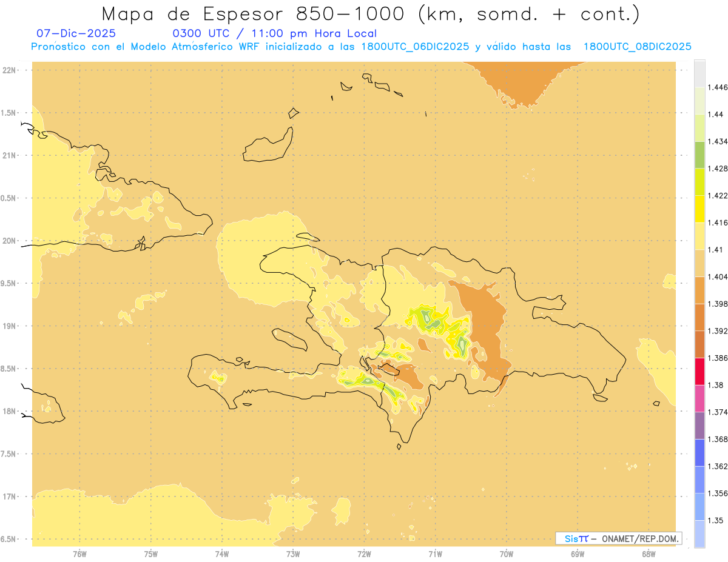This screenshot has width=728, height=562.
Task: Pick the orange 1.398–1.404 legend swatch
Action: pyautogui.click(x=699, y=290)
